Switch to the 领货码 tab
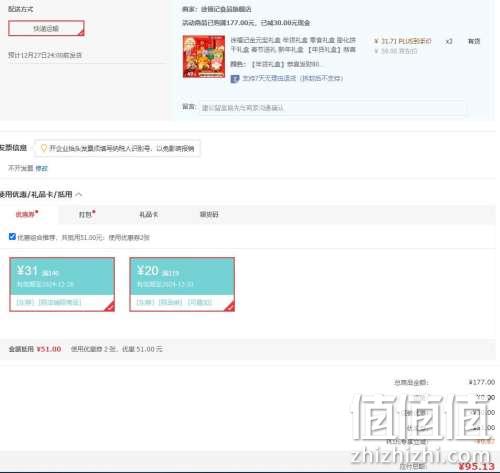This screenshot has width=500, height=473. (209, 214)
